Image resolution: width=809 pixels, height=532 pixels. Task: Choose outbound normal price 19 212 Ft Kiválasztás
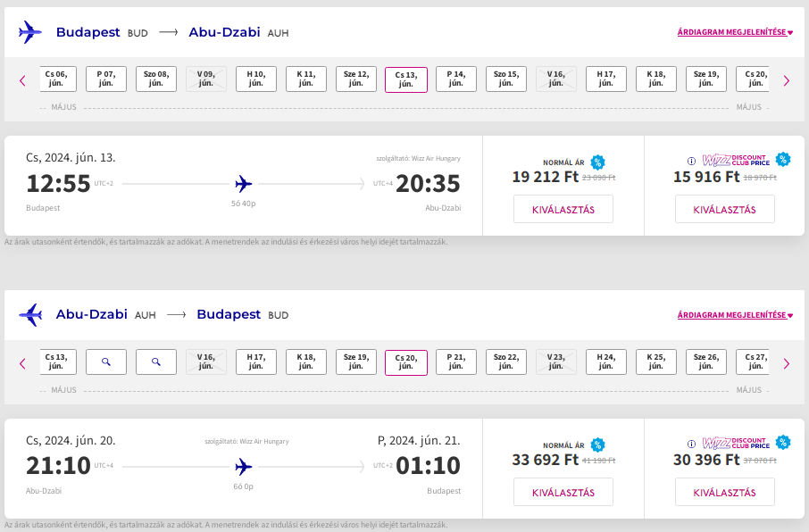coord(563,209)
